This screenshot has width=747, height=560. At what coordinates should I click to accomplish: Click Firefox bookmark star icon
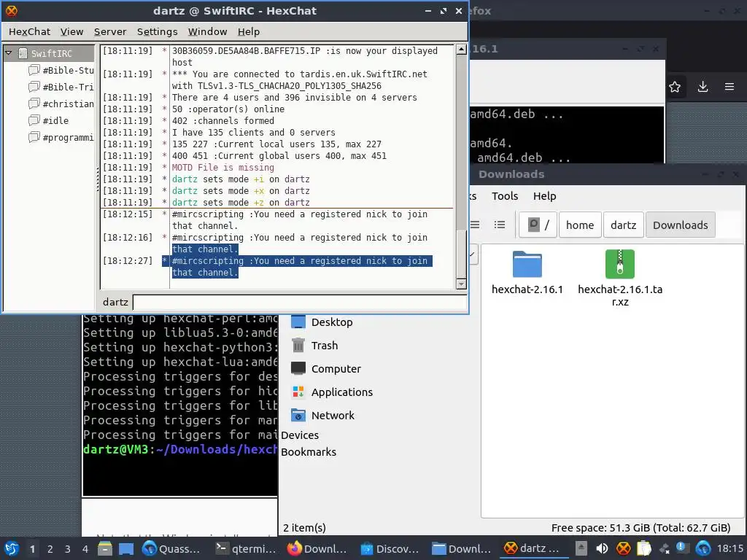(675, 87)
